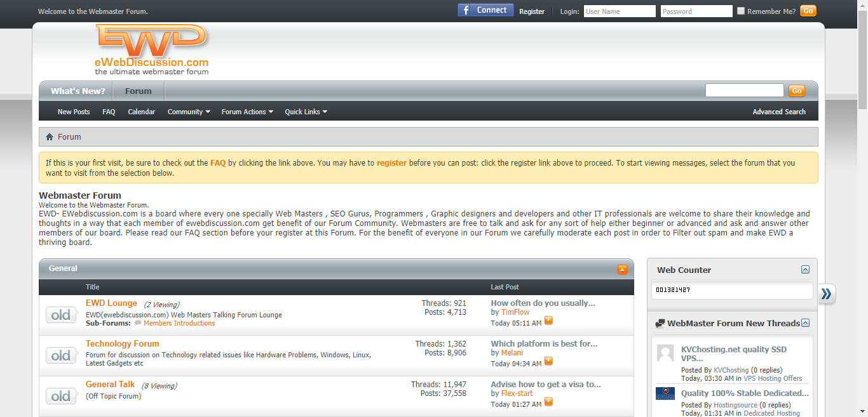Screen dimensions: 868x417
Task: Click the register link in the notice
Action: click(x=391, y=163)
